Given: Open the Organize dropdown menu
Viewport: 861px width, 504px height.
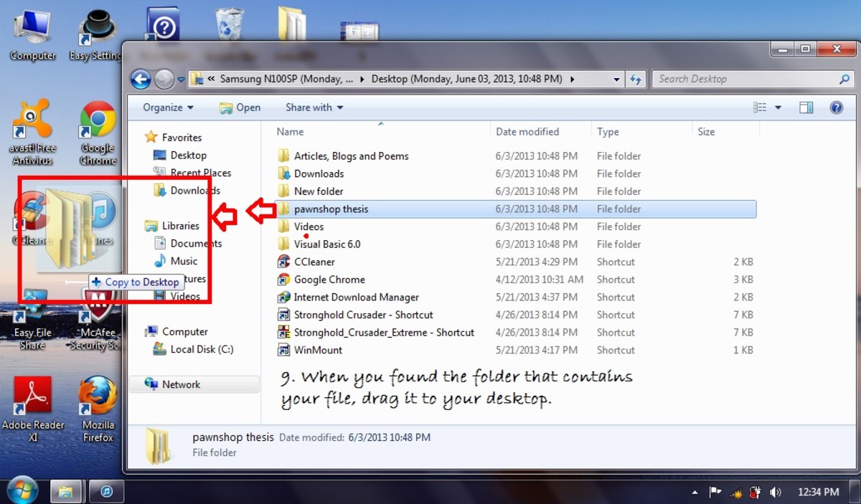Looking at the screenshot, I should point(166,107).
